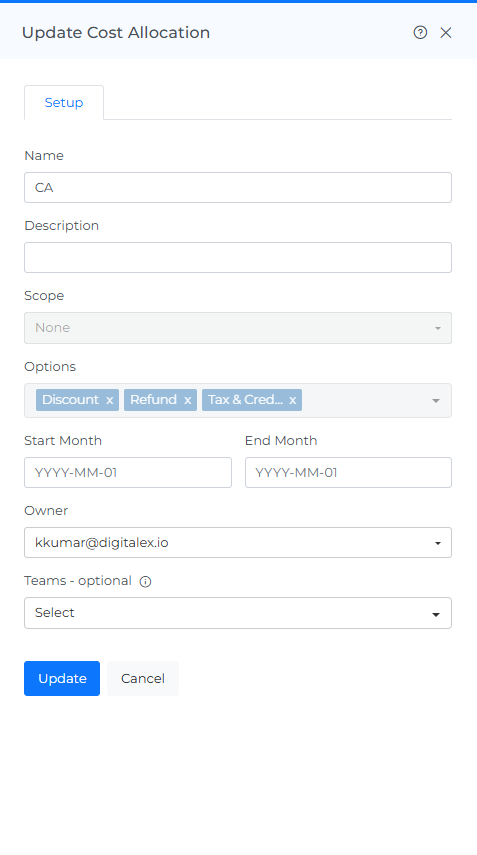Click the Cancel button
Screen dimensions: 477x855
(143, 678)
